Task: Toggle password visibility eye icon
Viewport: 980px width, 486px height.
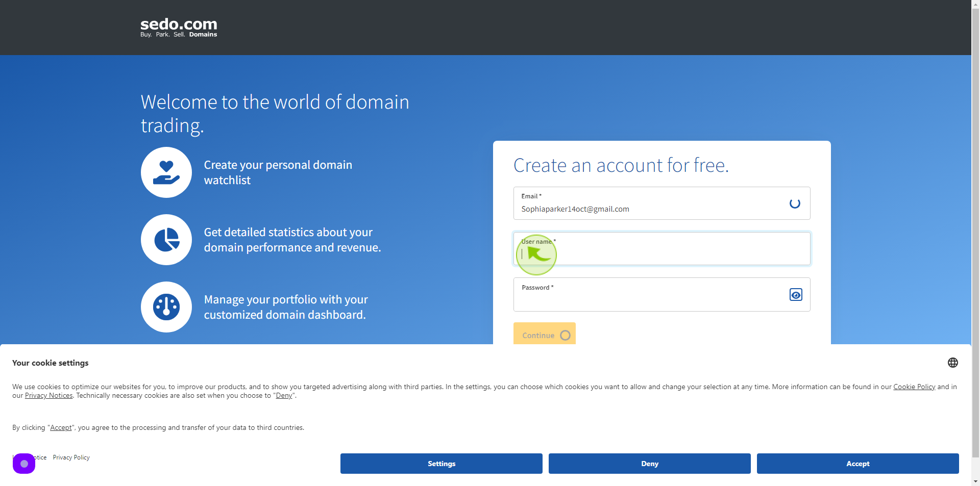Action: [x=796, y=295]
